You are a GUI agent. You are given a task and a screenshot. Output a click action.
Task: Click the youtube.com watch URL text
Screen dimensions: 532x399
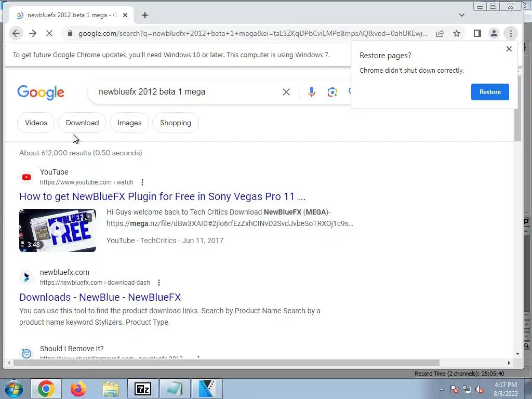tap(87, 182)
